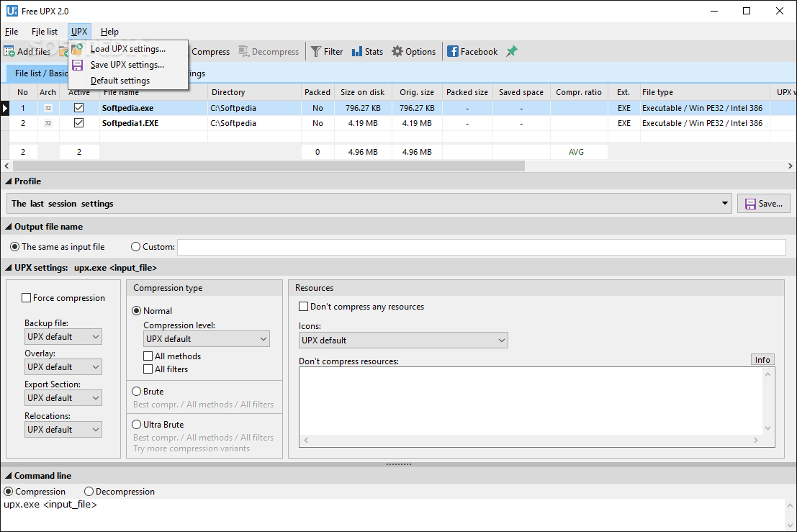The height and width of the screenshot is (532, 797).
Task: Open the Profile dropdown list
Action: pyautogui.click(x=369, y=203)
